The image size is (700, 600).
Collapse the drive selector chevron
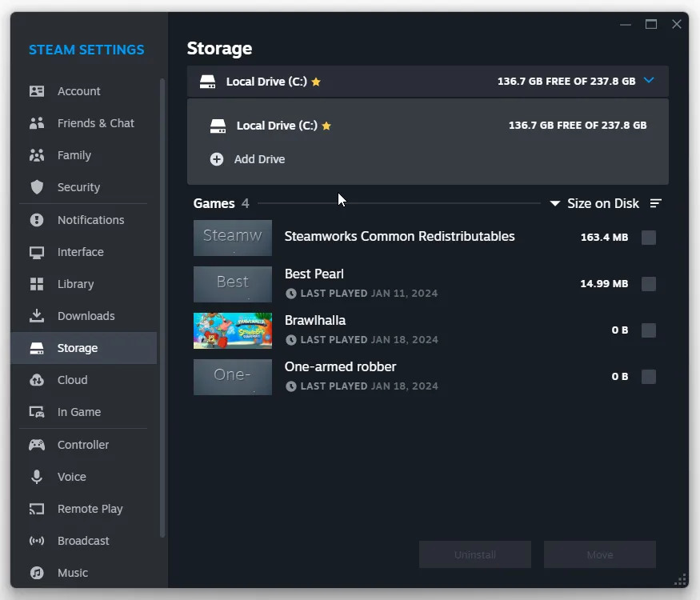coord(649,80)
